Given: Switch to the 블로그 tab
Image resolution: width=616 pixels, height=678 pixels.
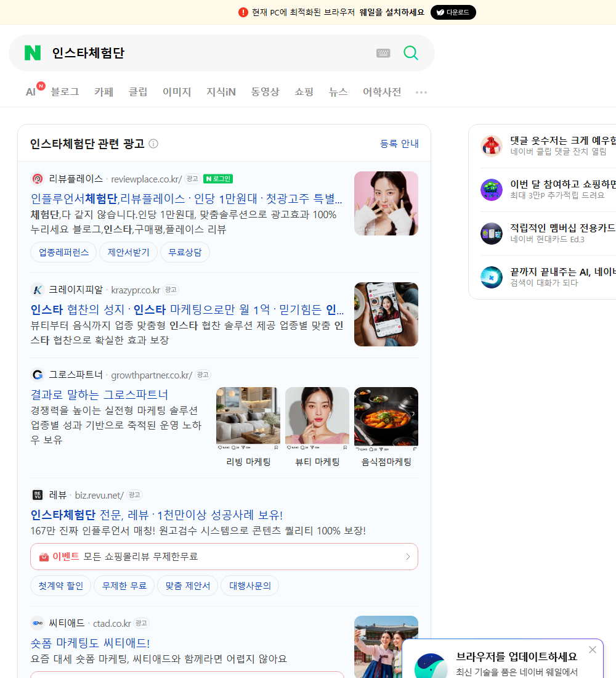Looking at the screenshot, I should [65, 92].
